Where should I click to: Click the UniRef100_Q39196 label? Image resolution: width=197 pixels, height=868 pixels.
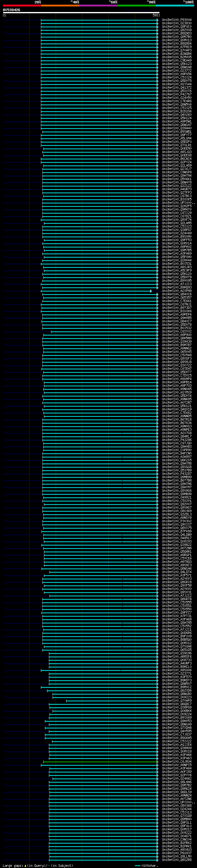pyautogui.click(x=177, y=653)
